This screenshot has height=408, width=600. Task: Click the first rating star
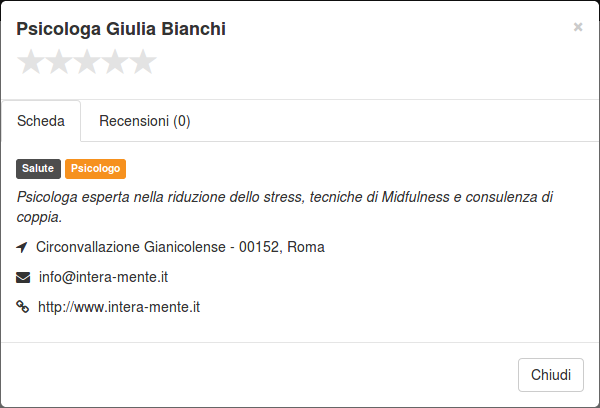pyautogui.click(x=31, y=62)
